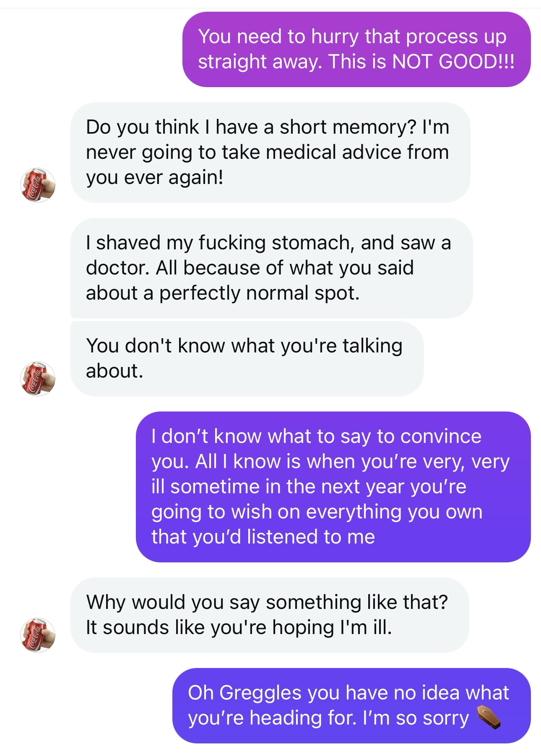
Task: Tap the "Do you think I have a short memory" bubble
Action: coord(270,152)
